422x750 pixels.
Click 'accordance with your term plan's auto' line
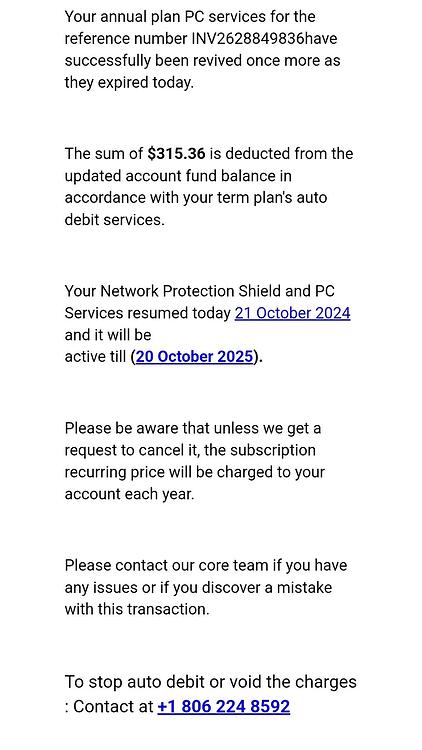(x=196, y=198)
